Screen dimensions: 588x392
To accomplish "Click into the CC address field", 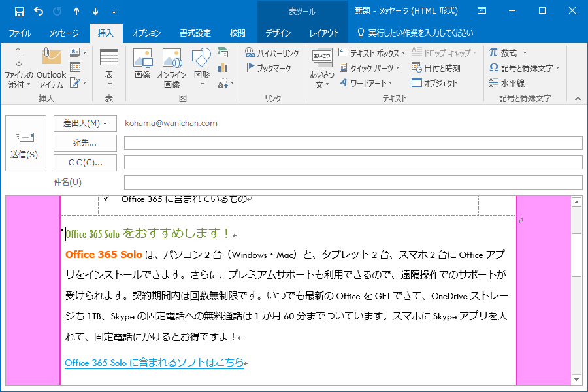I will click(353, 163).
